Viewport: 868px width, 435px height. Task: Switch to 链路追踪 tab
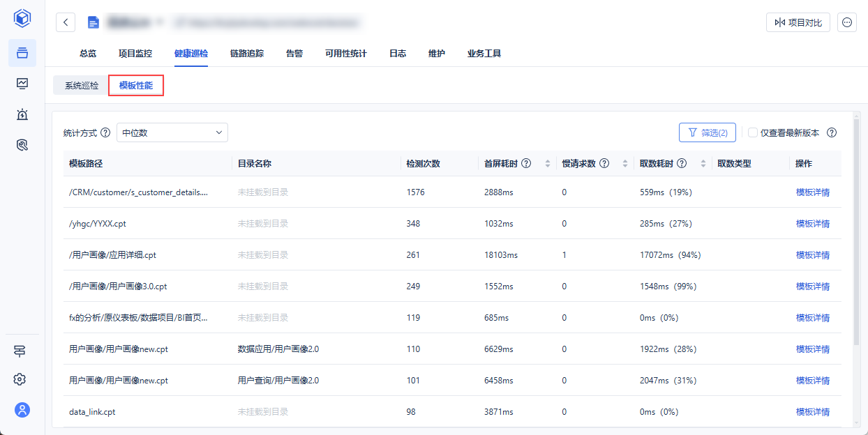[247, 54]
